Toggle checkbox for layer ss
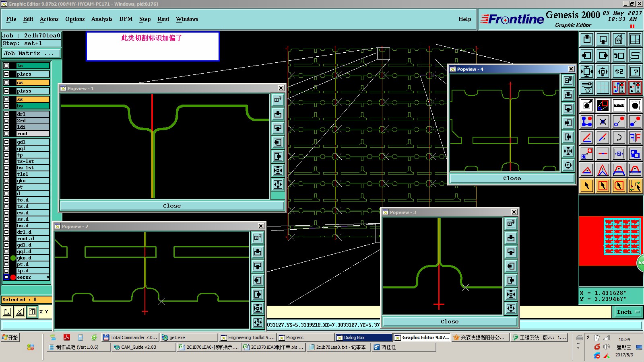644x362 pixels. pyautogui.click(x=6, y=99)
